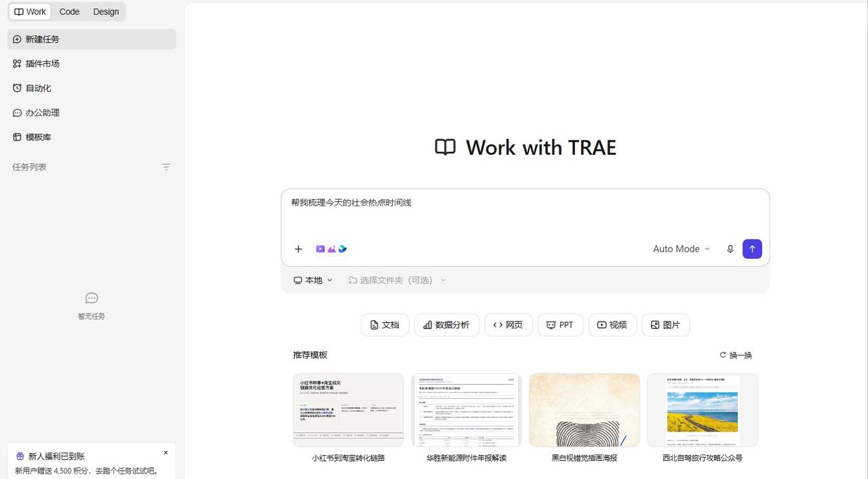The image size is (868, 479).
Task: Select the 网页 category button
Action: [508, 325]
